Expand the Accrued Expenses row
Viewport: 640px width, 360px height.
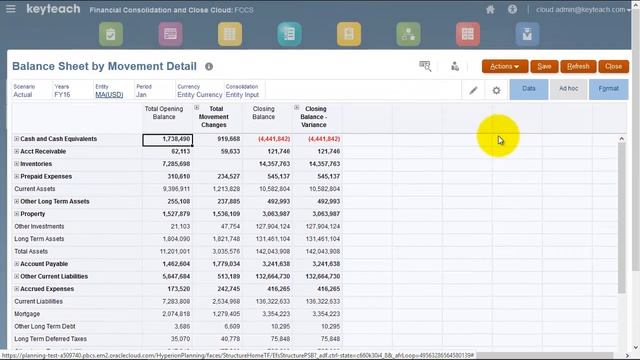point(16,289)
